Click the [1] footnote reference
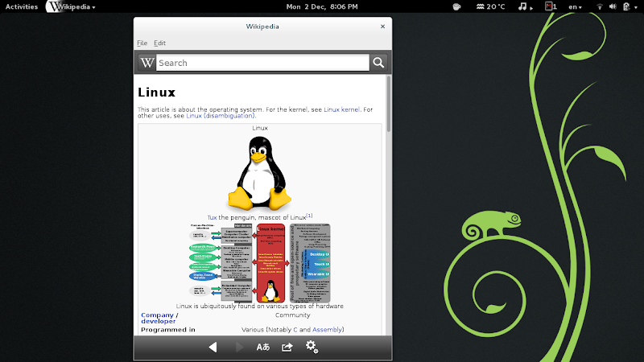 pyautogui.click(x=309, y=216)
